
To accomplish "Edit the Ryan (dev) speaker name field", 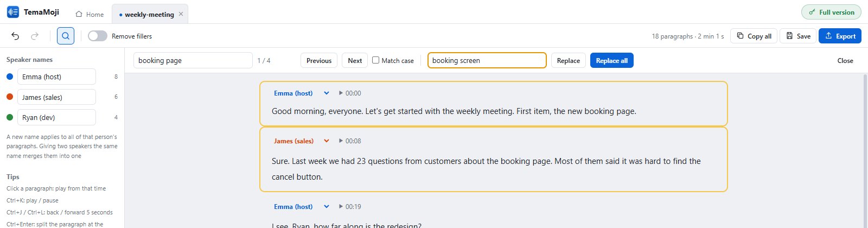I will tap(56, 117).
